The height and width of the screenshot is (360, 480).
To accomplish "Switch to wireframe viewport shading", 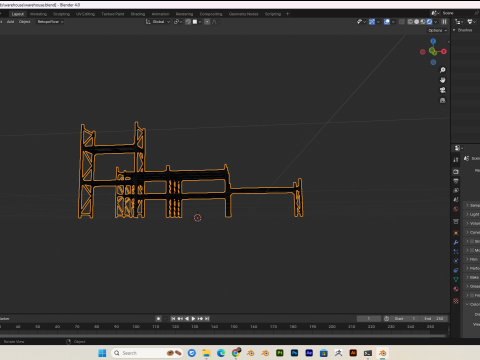I will (x=410, y=22).
